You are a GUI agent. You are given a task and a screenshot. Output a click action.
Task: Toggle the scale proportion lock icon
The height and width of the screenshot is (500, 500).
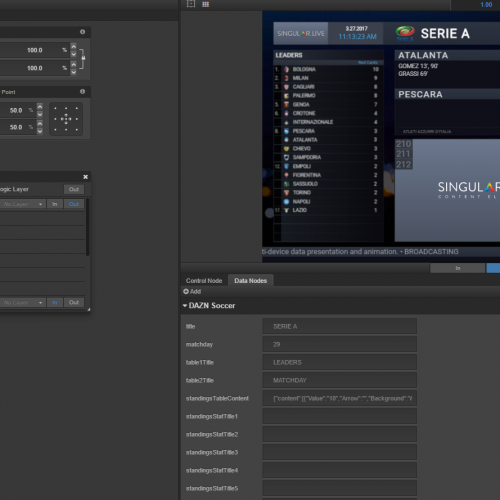[83, 58]
